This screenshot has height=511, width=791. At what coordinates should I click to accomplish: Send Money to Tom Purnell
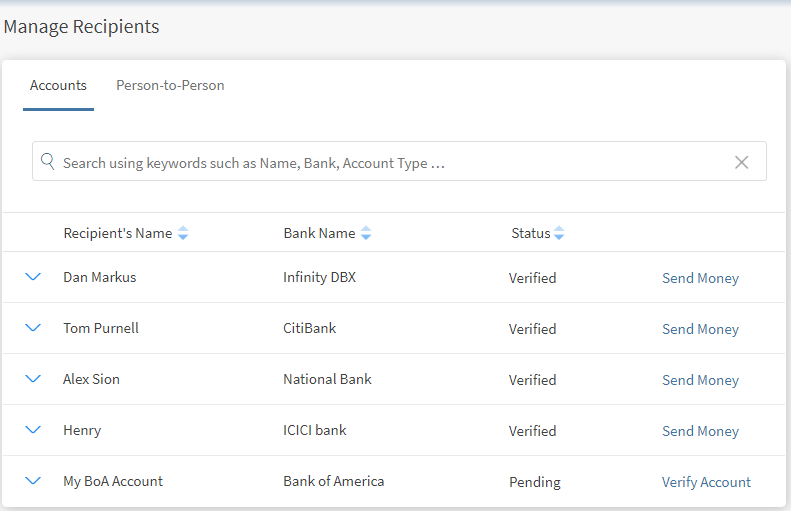click(x=700, y=329)
